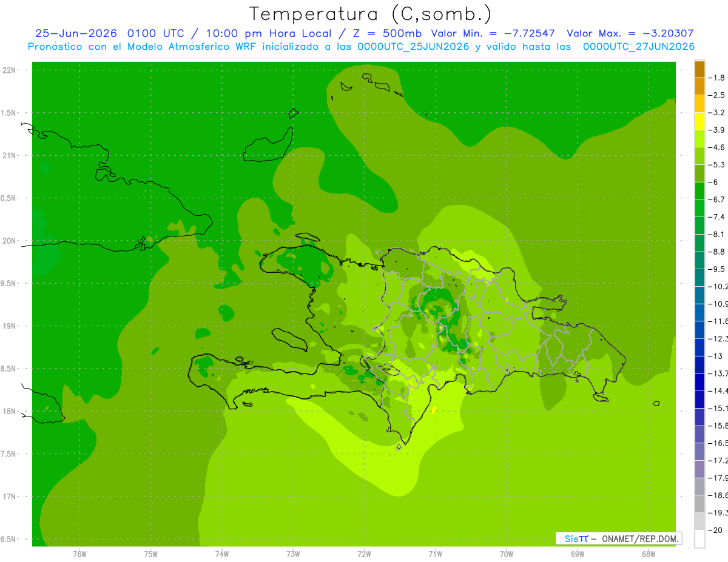This screenshot has height=562, width=728.
Task: Click the -8.8 colorbar value
Action: tap(717, 252)
